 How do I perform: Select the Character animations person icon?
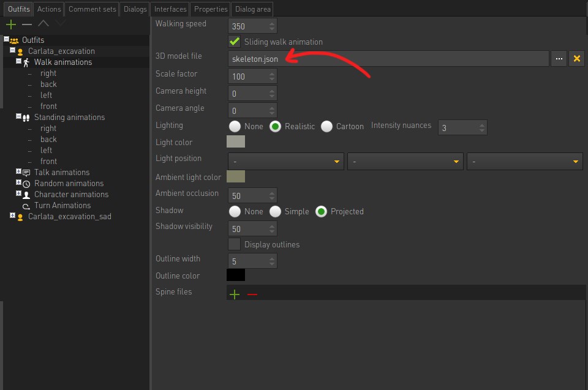click(x=26, y=195)
